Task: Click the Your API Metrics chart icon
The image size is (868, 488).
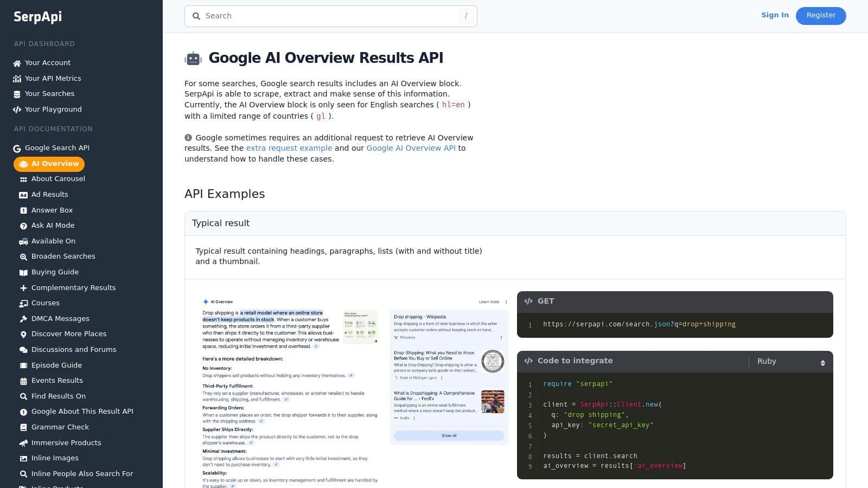Action: click(17, 79)
